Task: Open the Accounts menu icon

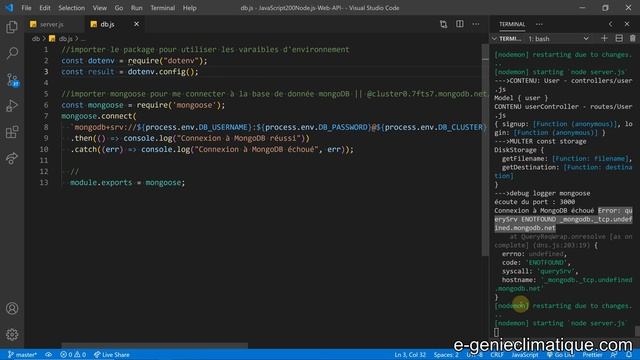Action: pos(12,308)
